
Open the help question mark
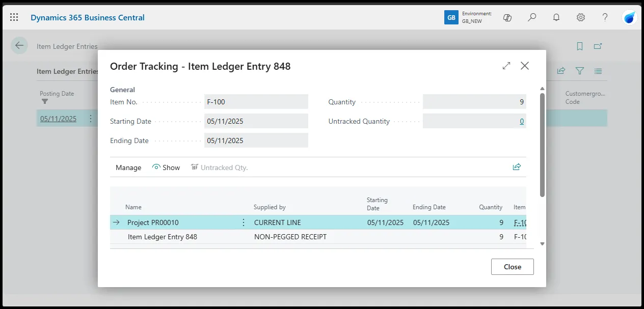click(605, 17)
